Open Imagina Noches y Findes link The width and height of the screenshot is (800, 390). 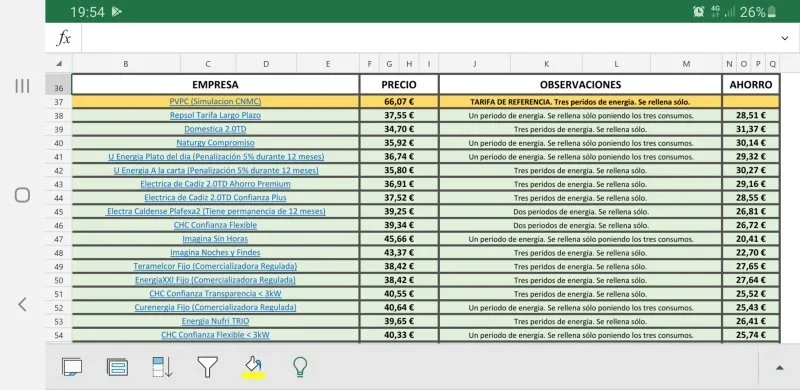215,253
